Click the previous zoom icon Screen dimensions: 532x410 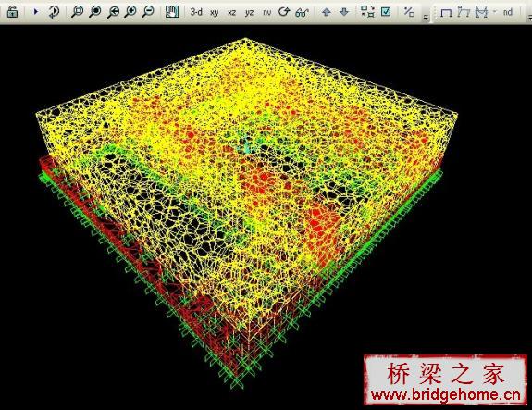(x=113, y=12)
